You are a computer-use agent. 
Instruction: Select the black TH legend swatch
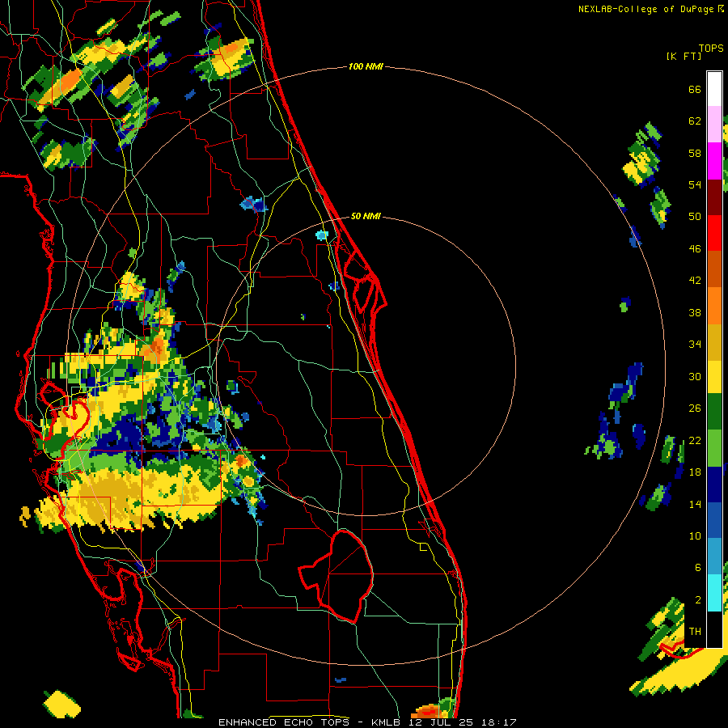click(x=714, y=629)
